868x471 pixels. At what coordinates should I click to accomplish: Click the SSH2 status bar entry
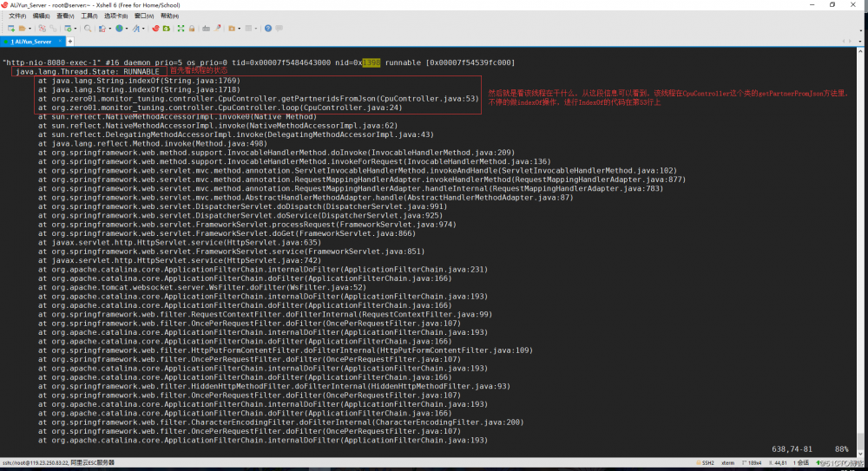tap(705, 463)
